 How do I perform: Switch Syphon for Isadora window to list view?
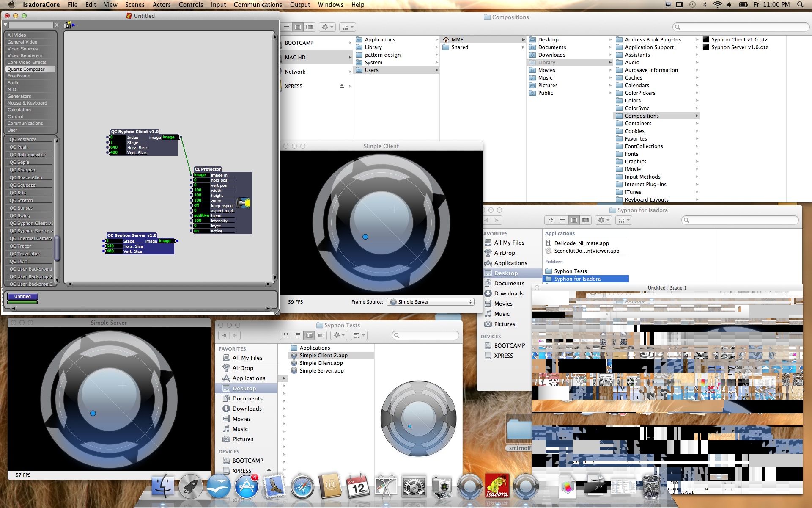tap(562, 220)
